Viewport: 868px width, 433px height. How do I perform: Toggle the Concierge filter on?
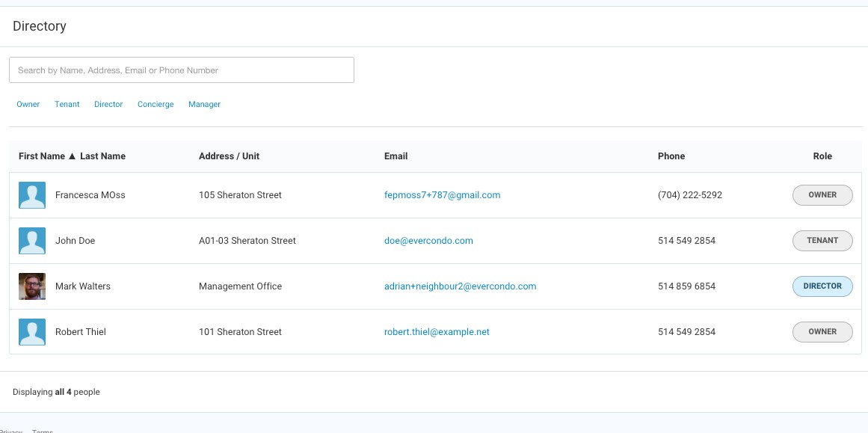156,104
